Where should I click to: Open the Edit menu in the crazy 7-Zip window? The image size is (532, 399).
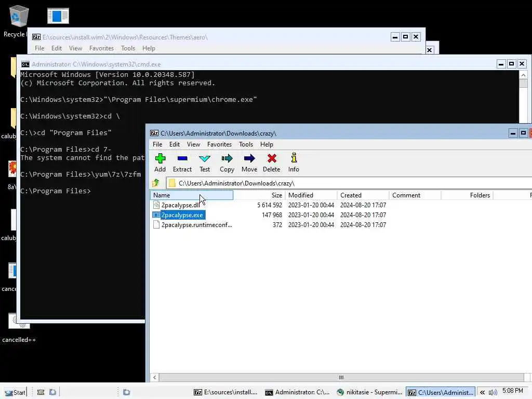[175, 144]
